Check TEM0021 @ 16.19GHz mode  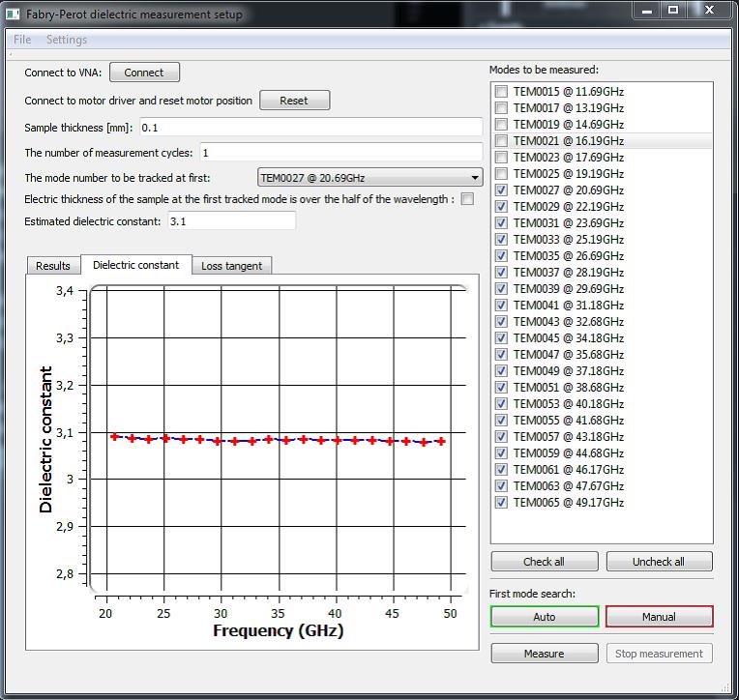(x=501, y=141)
